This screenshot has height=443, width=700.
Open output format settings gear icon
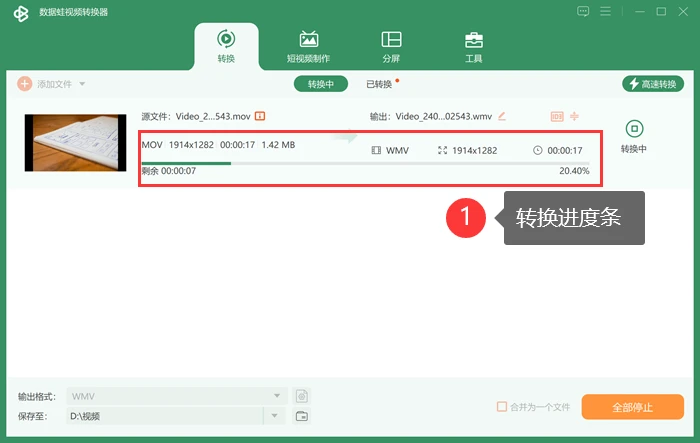pyautogui.click(x=302, y=396)
